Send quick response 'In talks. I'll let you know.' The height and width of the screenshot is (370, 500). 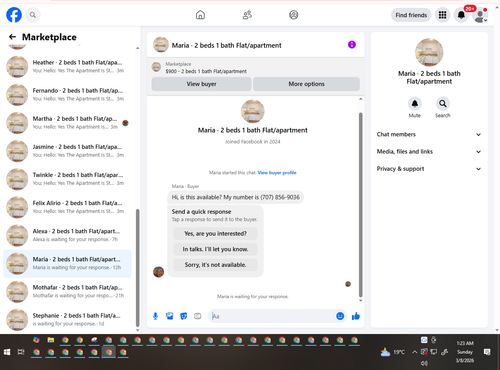pos(215,249)
